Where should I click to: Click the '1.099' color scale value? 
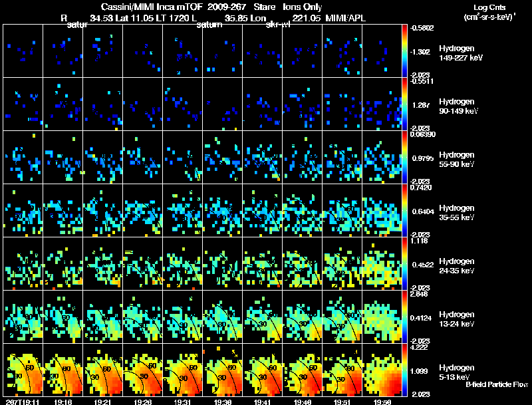click(x=419, y=372)
